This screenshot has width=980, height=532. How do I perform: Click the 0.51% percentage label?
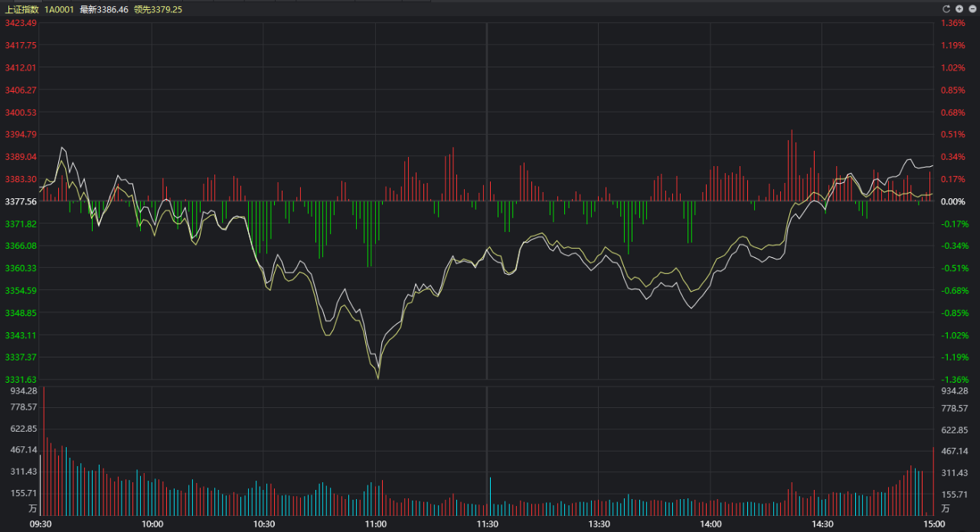click(x=953, y=135)
